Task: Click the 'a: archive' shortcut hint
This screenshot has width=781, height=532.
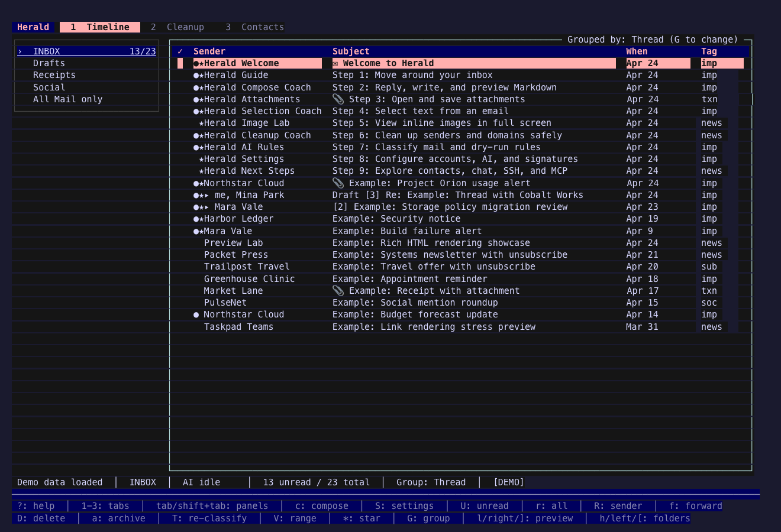Action: click(x=119, y=518)
